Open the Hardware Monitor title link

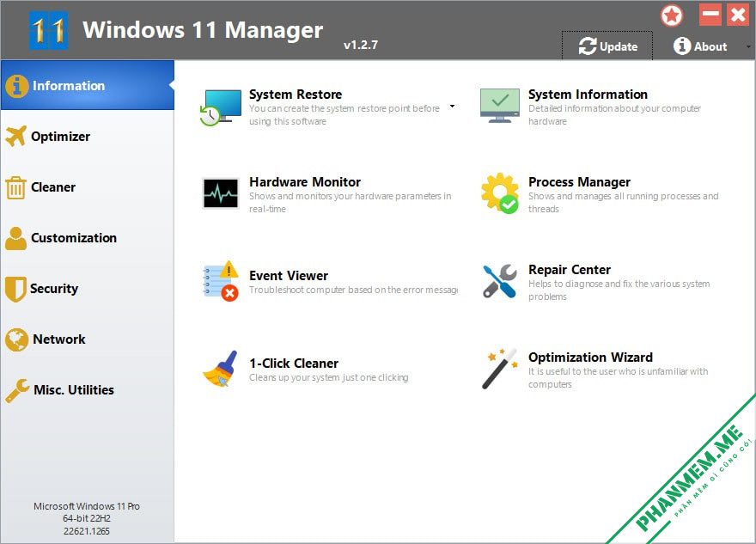(x=305, y=182)
